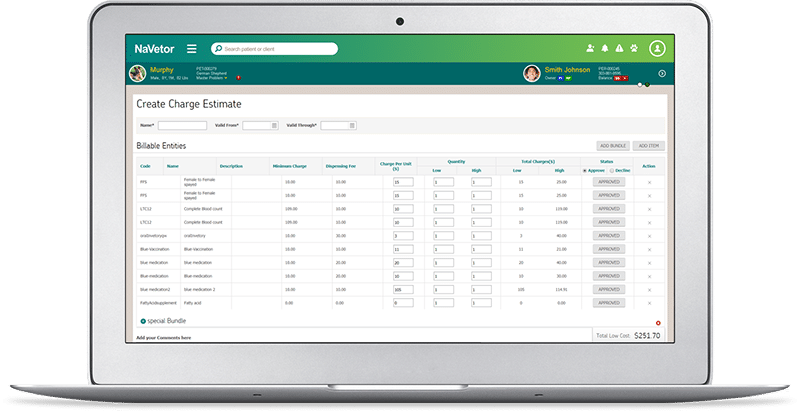This screenshot has height=412, width=800.
Task: Open the warning triangle alerts
Action: click(619, 48)
